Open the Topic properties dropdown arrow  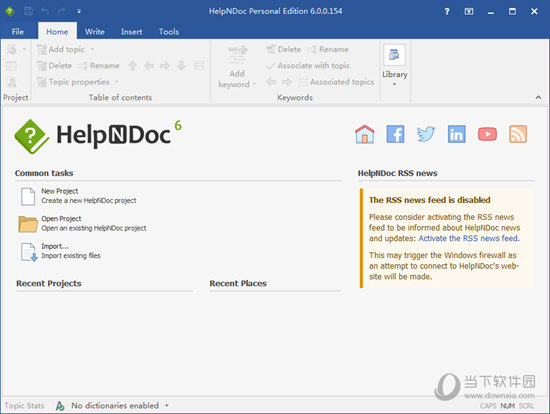[117, 82]
